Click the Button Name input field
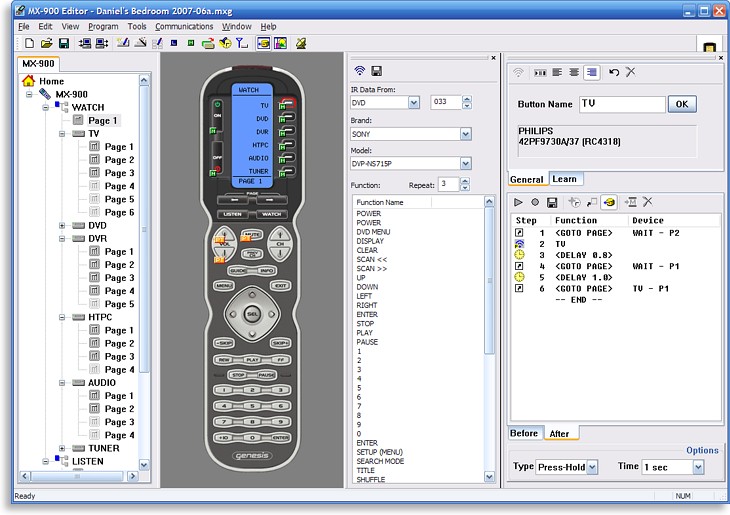The image size is (730, 515). [x=622, y=104]
